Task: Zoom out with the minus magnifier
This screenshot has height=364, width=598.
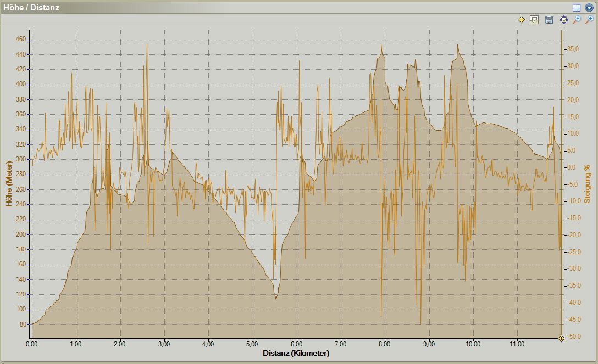Action: click(x=577, y=20)
